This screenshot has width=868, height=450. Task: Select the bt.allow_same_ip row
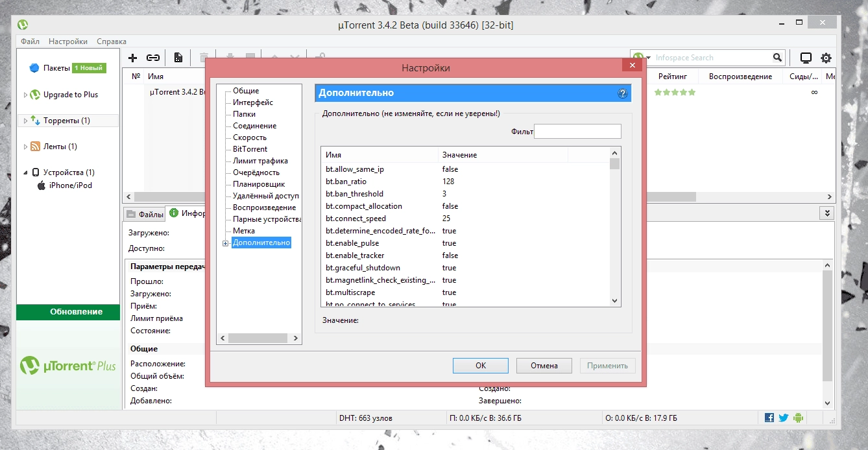click(x=465, y=169)
